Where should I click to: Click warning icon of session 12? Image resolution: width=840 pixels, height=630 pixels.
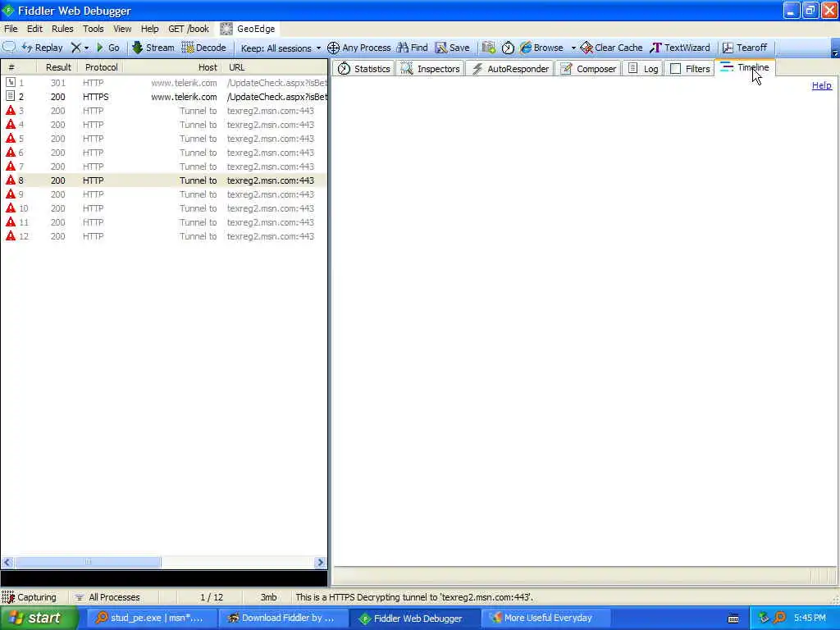pyautogui.click(x=10, y=236)
